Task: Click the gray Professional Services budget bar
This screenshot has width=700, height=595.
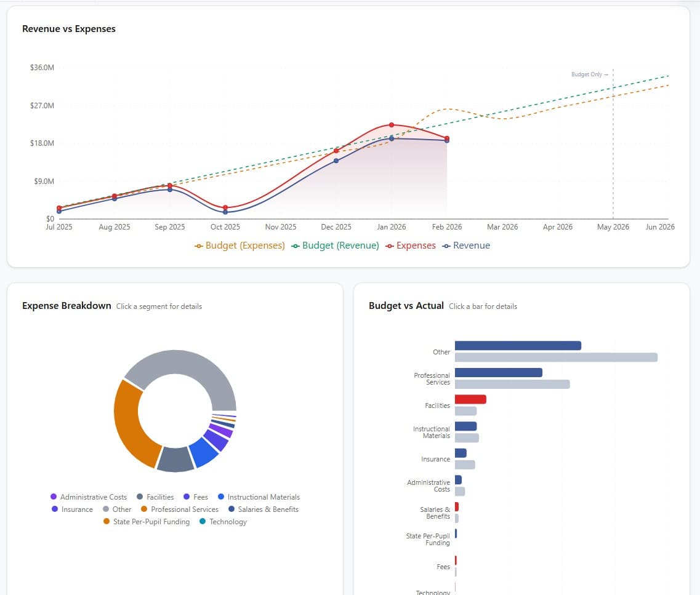Action: [512, 384]
